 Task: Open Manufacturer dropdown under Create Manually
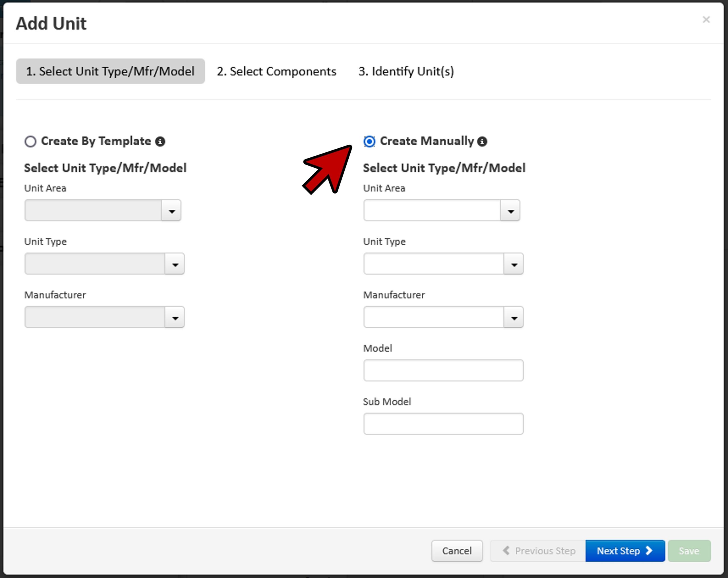pos(514,317)
